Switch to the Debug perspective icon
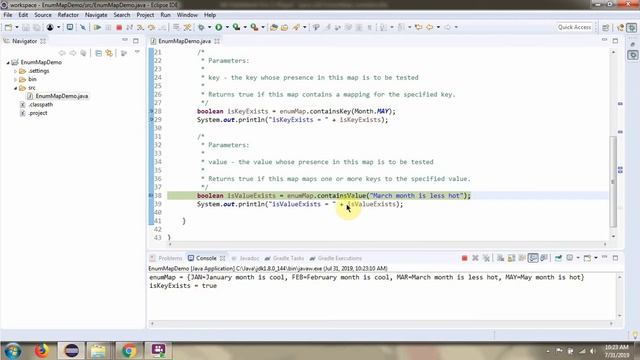This screenshot has width=640, height=360. click(x=631, y=27)
